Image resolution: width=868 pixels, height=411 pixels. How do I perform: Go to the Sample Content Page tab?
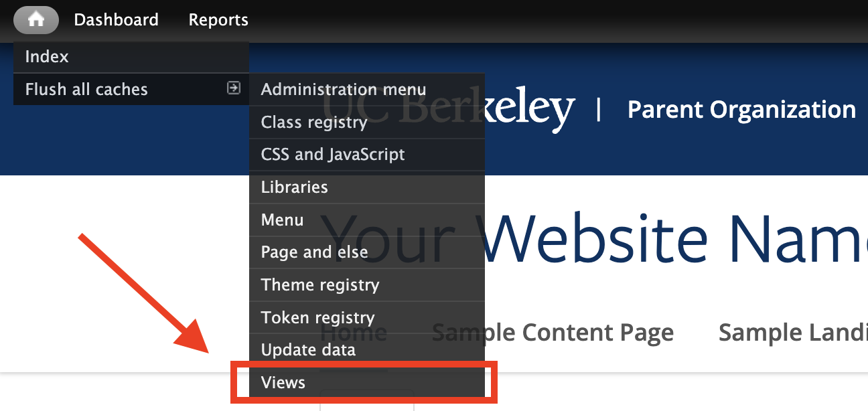tap(553, 332)
